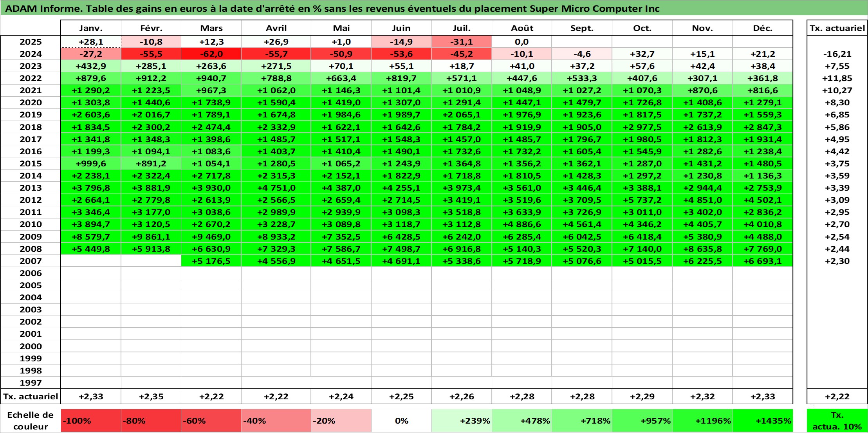This screenshot has height=433, width=868.
Task: Click cell +1 980,5 in the 2017 row
Action: point(642,139)
